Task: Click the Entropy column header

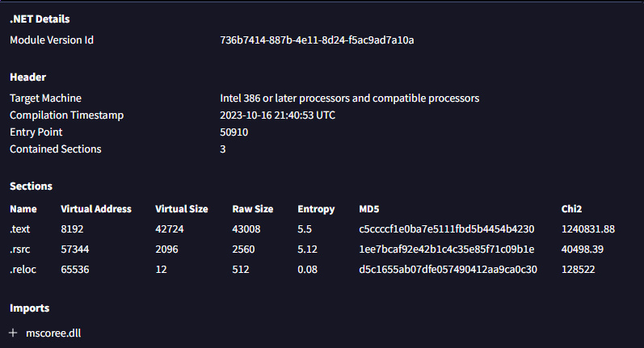Action: click(316, 209)
